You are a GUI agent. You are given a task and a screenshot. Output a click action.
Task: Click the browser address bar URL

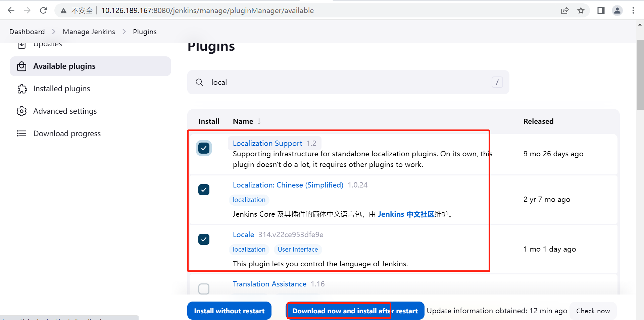(207, 10)
